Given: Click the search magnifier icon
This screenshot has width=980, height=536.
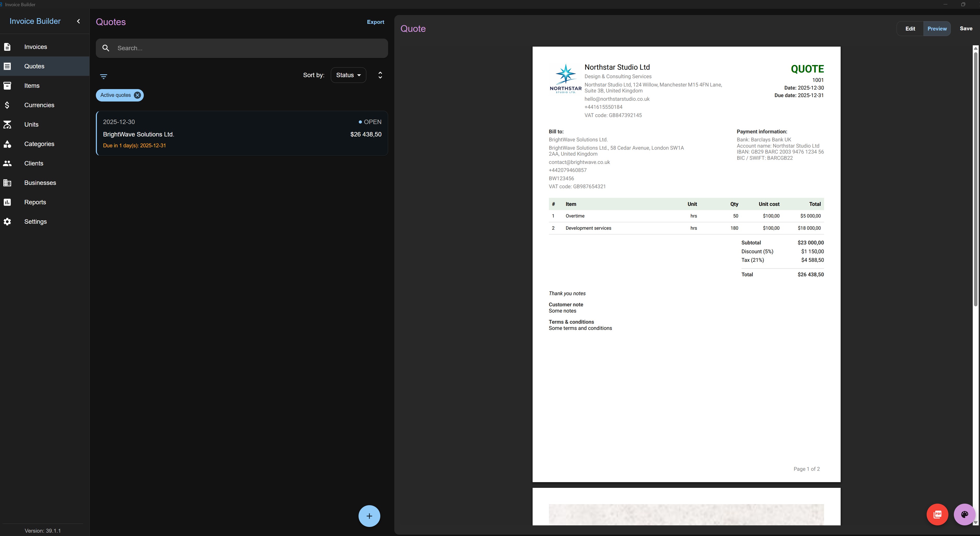Looking at the screenshot, I should pyautogui.click(x=106, y=48).
